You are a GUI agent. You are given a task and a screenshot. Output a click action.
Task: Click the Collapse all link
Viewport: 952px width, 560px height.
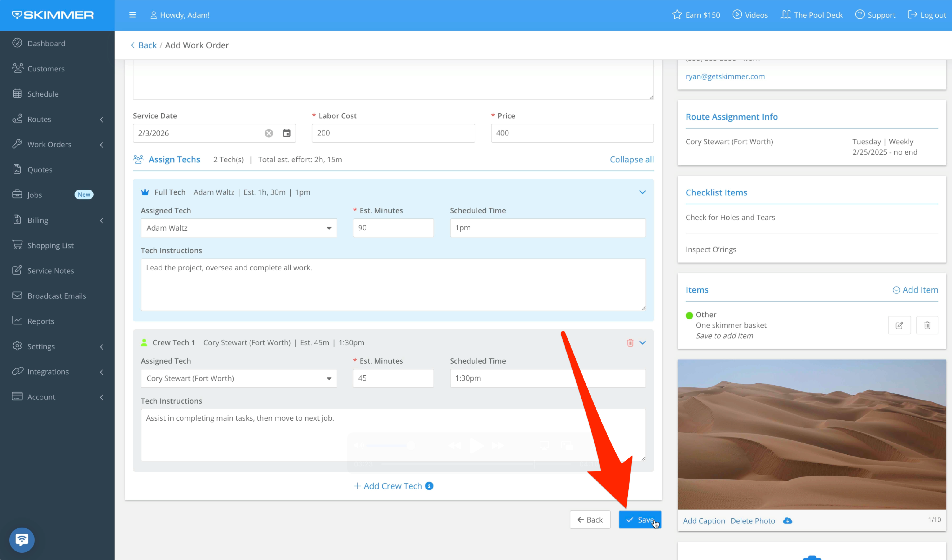point(631,159)
